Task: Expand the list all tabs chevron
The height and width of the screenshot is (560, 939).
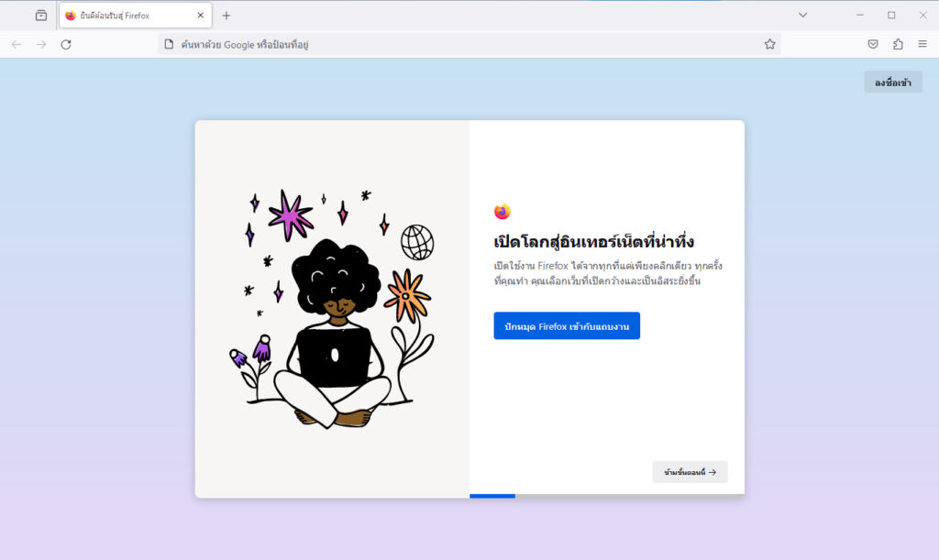Action: tap(802, 15)
